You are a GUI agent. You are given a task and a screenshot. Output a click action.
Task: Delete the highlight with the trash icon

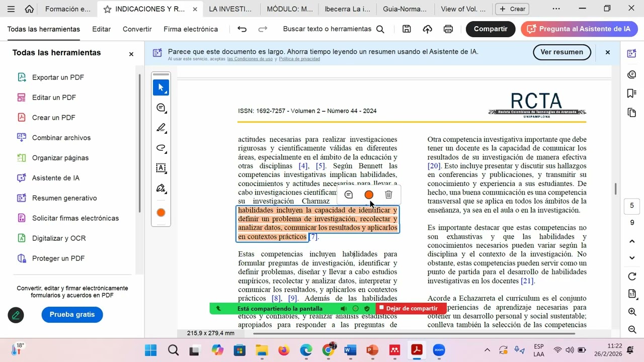pos(388,195)
